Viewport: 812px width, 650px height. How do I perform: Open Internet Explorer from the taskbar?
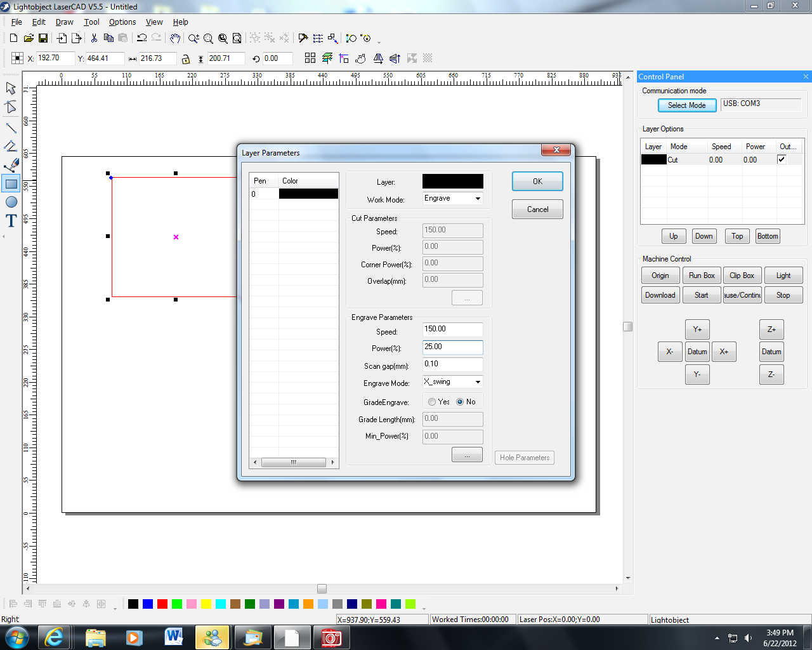(55, 637)
